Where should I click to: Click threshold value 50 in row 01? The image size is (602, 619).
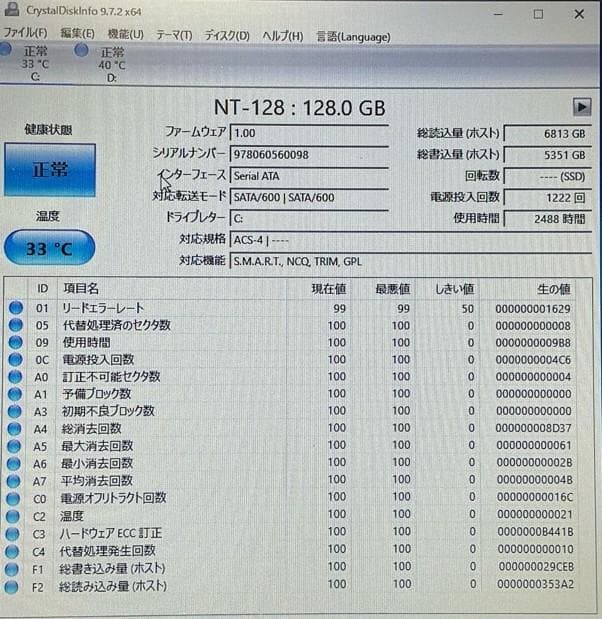(468, 309)
